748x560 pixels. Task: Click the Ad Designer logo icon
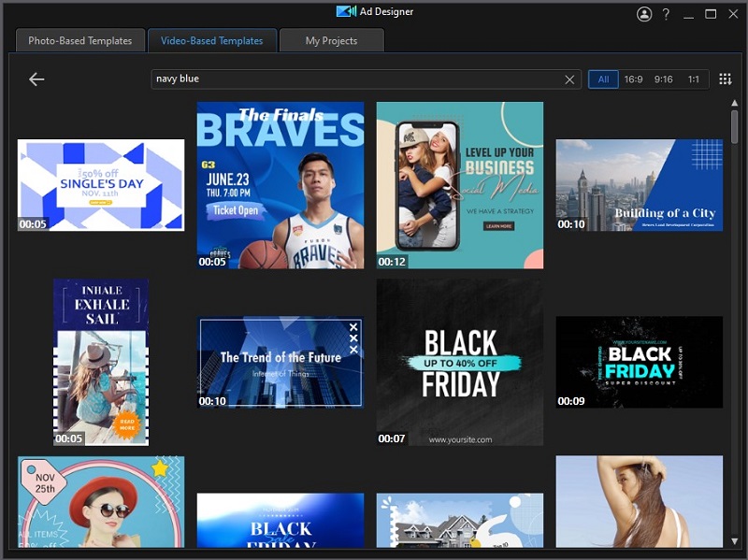(346, 11)
